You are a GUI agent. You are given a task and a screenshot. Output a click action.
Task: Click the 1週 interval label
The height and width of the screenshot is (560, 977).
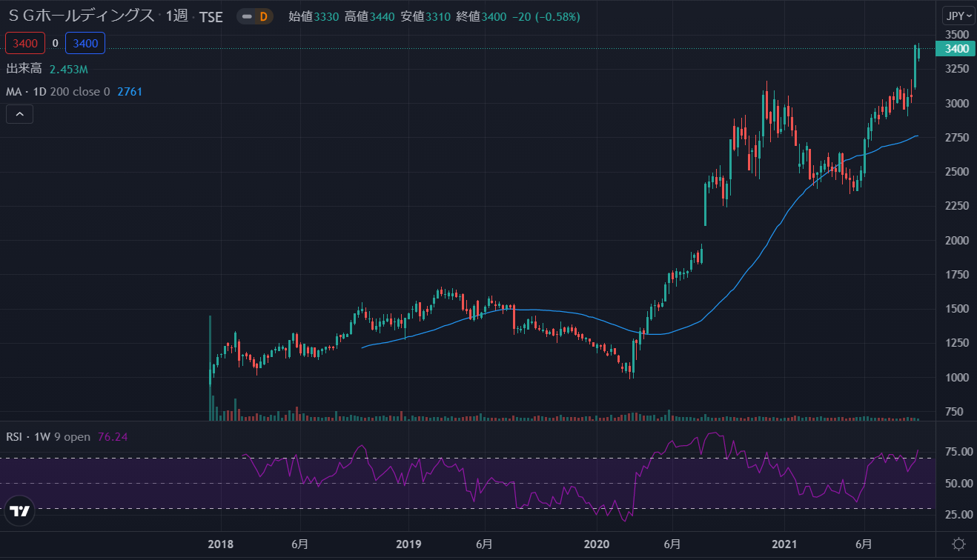[x=176, y=16]
